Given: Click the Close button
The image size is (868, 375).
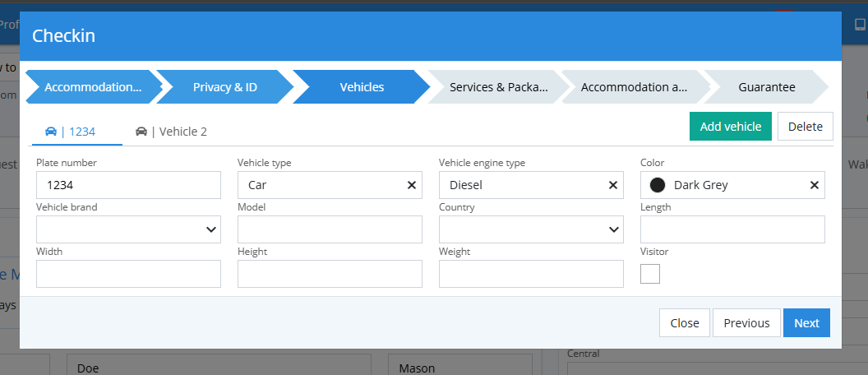Looking at the screenshot, I should tap(685, 323).
